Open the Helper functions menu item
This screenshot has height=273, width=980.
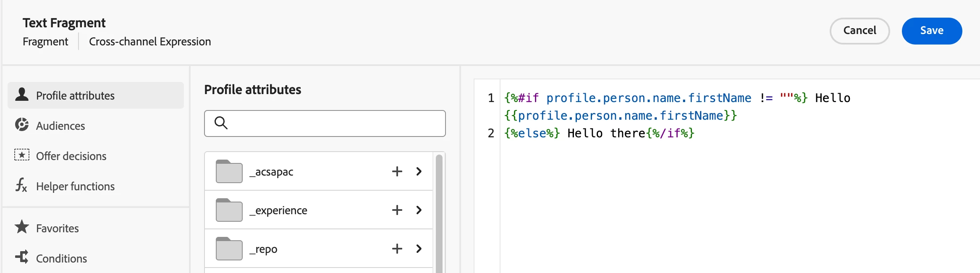[x=96, y=186]
